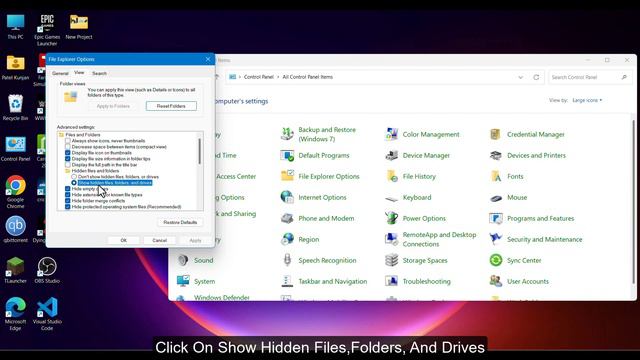Confirm dialog with OK button
Screen dimensions: 640x360
124,240
